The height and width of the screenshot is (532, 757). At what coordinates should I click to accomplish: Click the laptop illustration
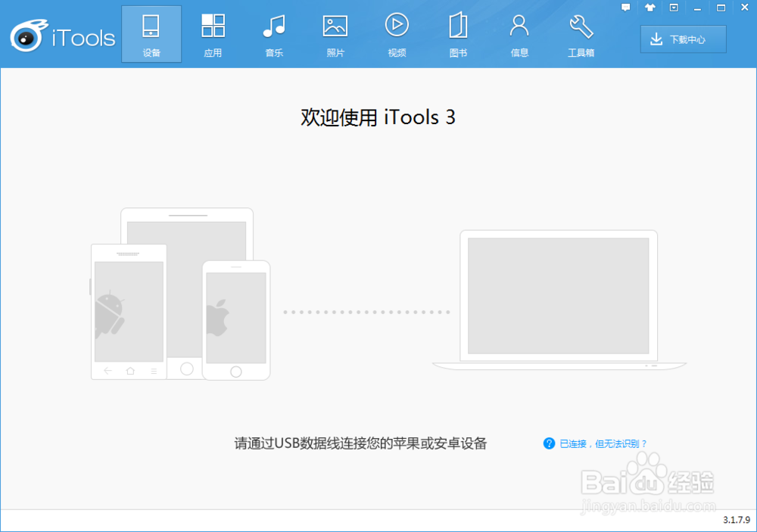tap(559, 300)
